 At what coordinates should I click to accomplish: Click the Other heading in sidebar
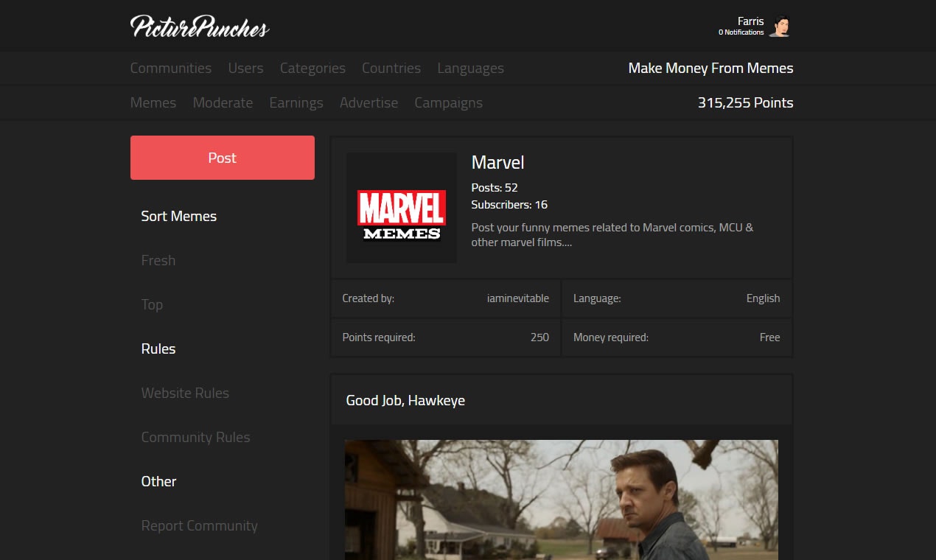158,481
